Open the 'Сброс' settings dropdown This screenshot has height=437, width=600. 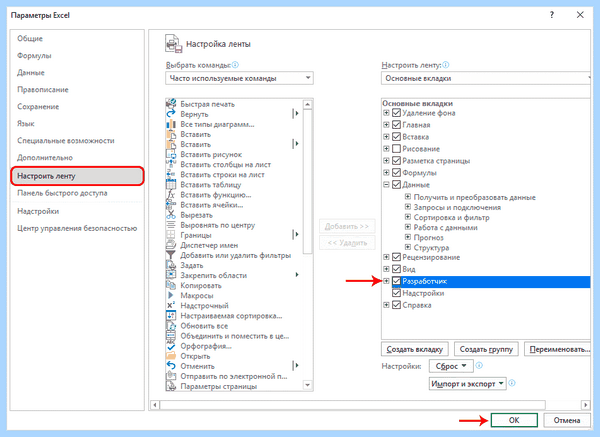[451, 366]
